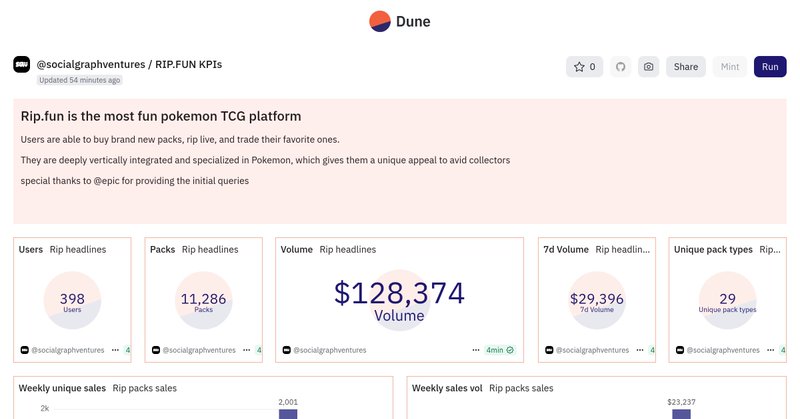Take a screenshot with camera icon

[648, 67]
